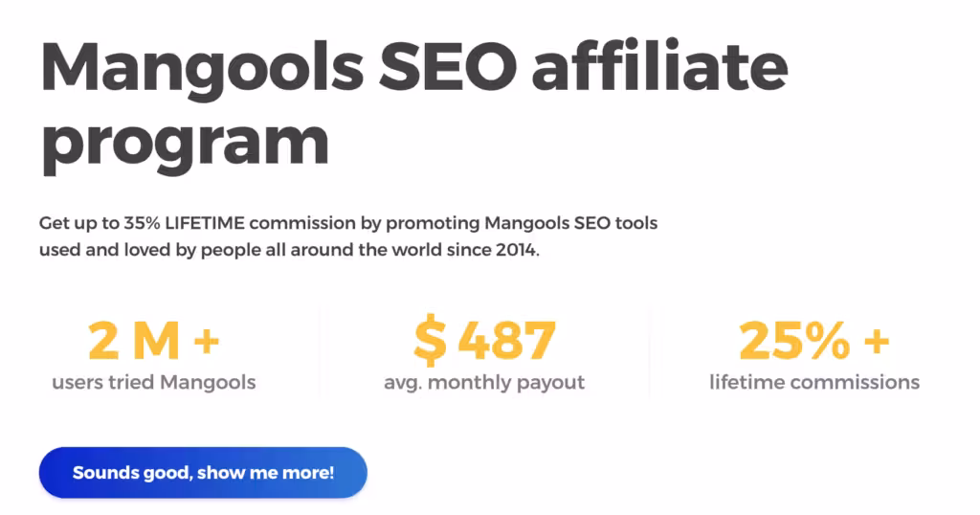Click the year "2014" in the description
Viewport: 980px width, 515px height.
click(x=519, y=253)
